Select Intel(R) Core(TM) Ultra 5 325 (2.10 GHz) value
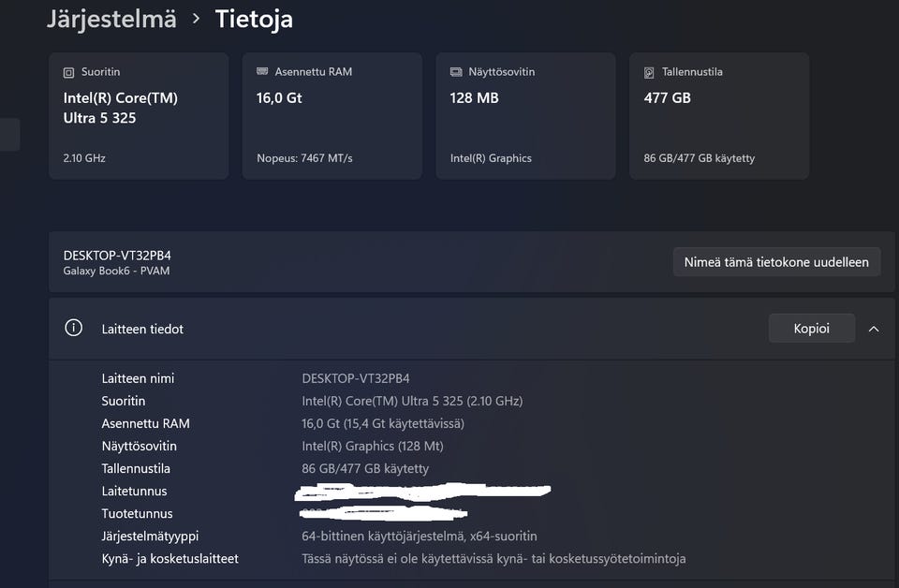 tap(412, 401)
